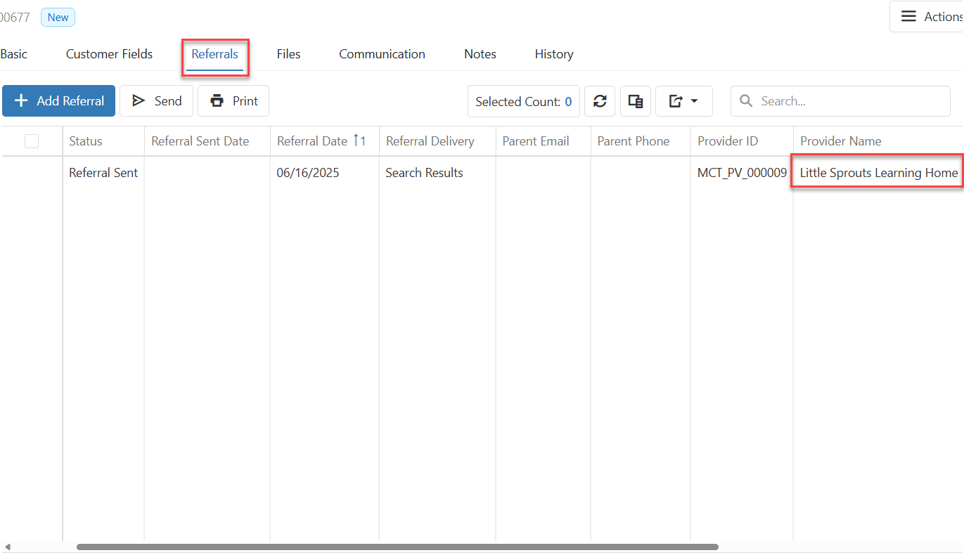Sort by Provider ID column header
964x560 pixels.
(x=742, y=141)
